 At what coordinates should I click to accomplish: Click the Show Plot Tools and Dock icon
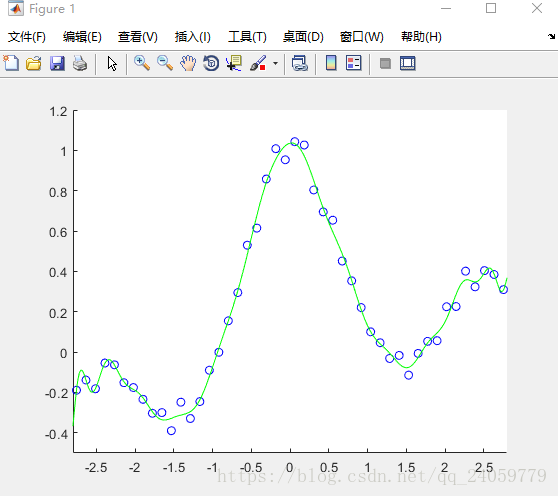tap(407, 63)
